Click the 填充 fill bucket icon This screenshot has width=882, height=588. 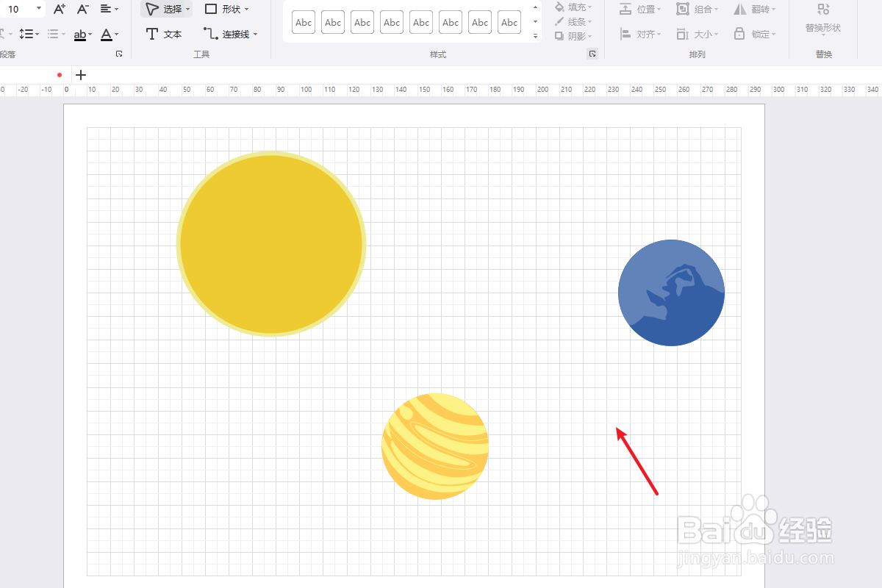coord(560,7)
